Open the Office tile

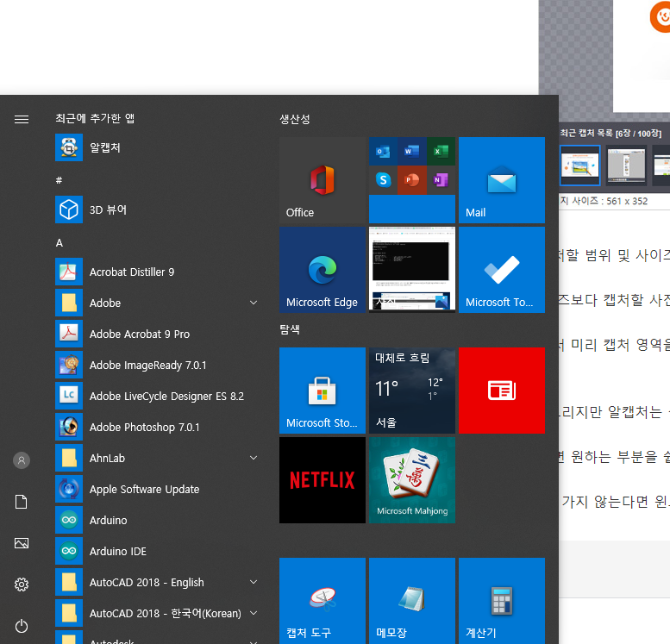click(322, 180)
